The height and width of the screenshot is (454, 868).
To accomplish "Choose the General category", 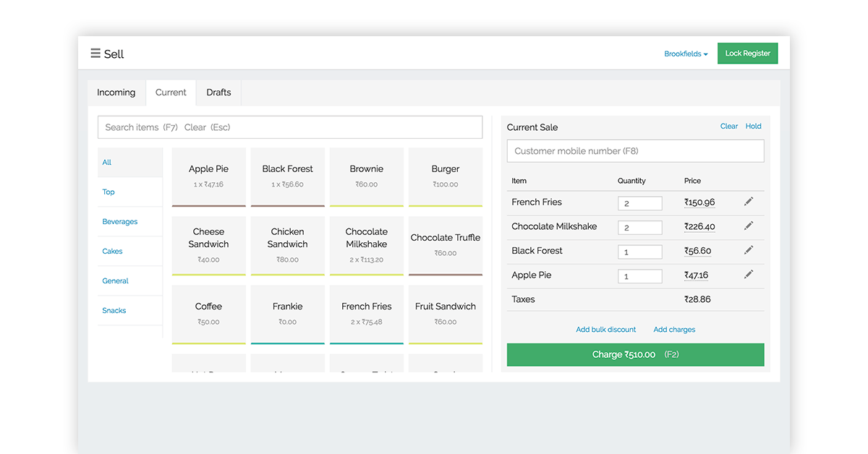I will (130, 281).
